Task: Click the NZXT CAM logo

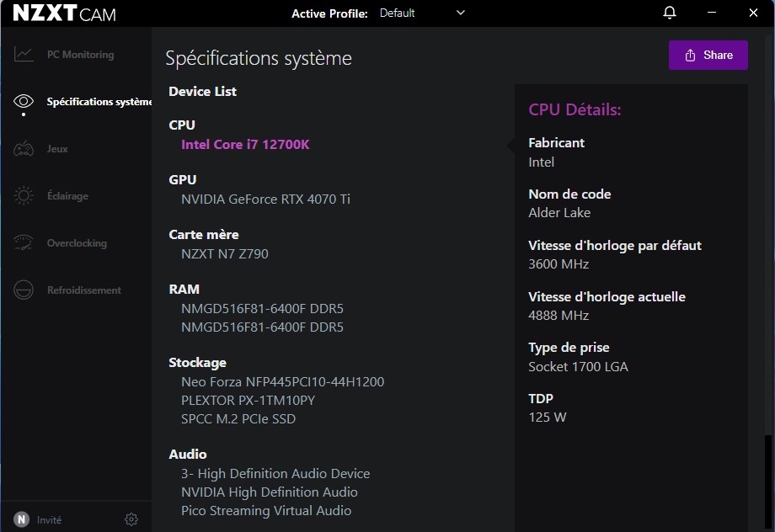Action: [65, 13]
